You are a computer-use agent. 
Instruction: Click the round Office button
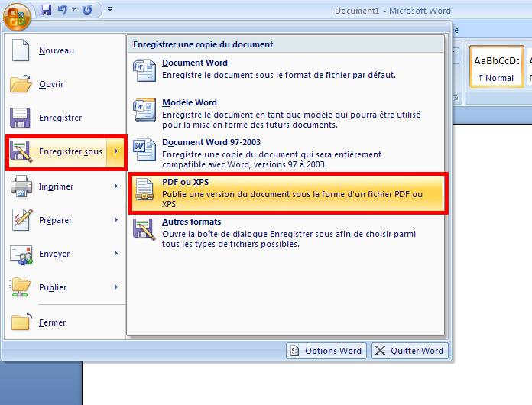17,13
